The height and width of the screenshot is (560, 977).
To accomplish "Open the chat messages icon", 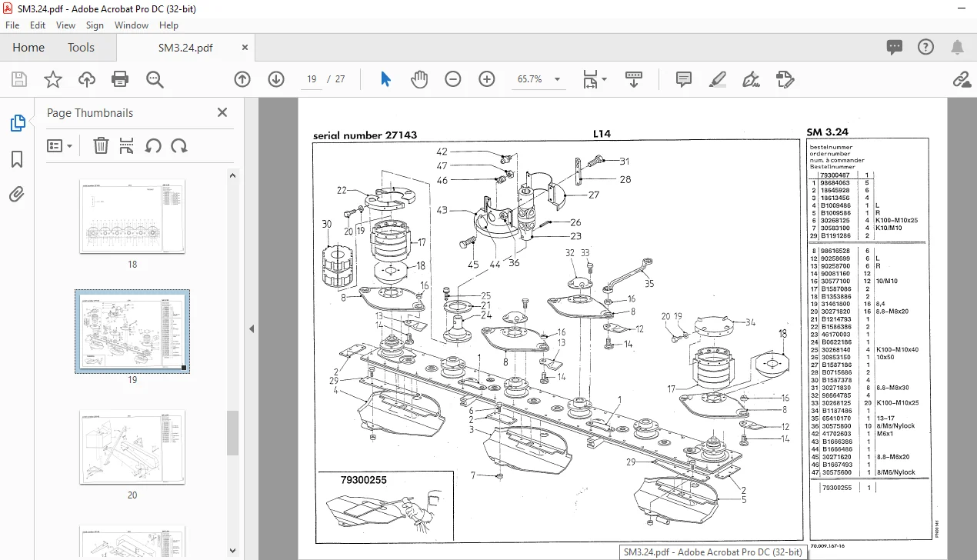I will (895, 48).
